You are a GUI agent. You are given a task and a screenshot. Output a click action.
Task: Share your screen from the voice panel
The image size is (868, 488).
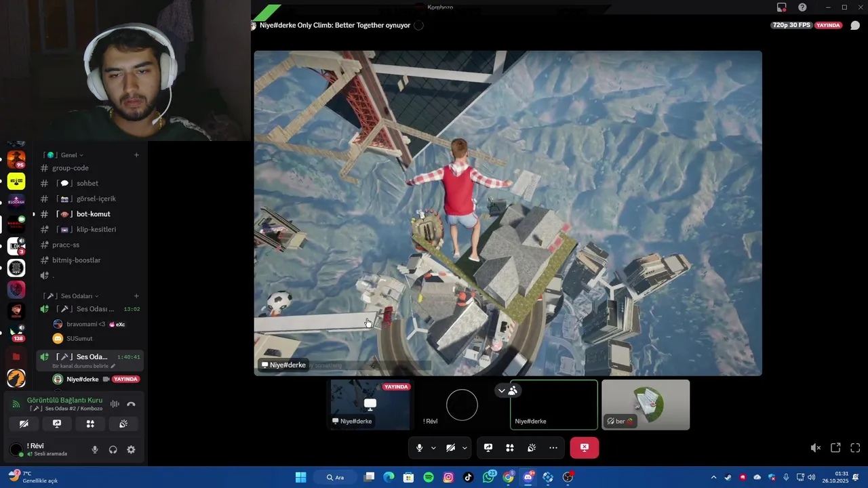57,424
